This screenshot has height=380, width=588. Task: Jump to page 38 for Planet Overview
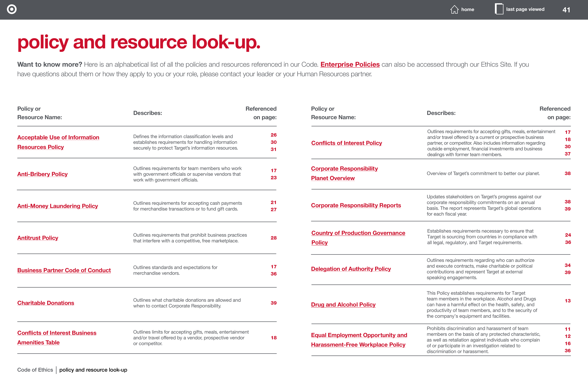click(x=567, y=173)
